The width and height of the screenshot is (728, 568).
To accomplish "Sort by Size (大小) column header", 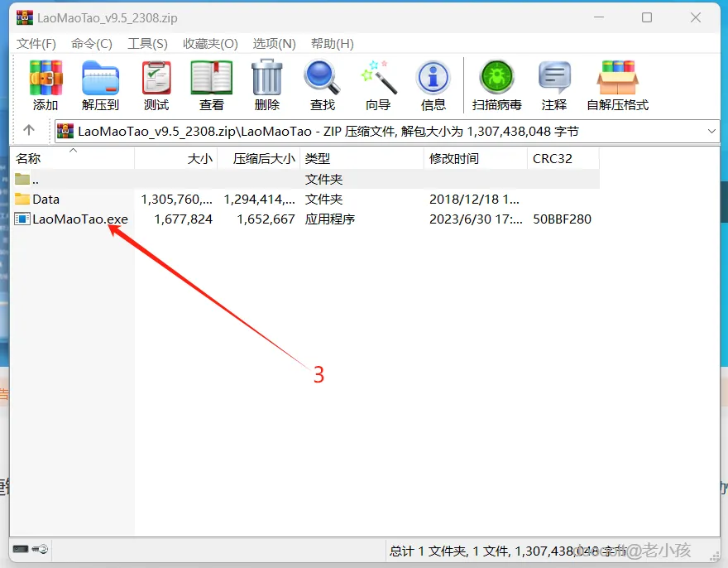I will (176, 158).
